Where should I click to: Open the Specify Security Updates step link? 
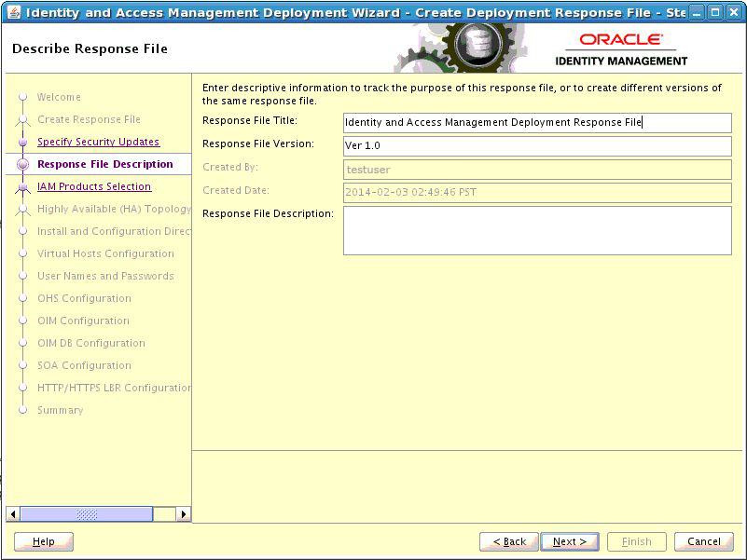point(98,142)
